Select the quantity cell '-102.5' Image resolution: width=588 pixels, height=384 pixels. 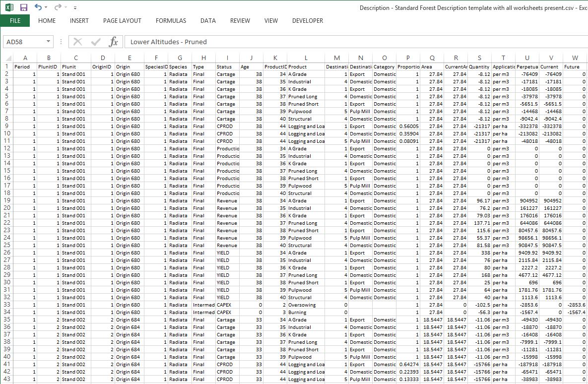pyautogui.click(x=479, y=305)
